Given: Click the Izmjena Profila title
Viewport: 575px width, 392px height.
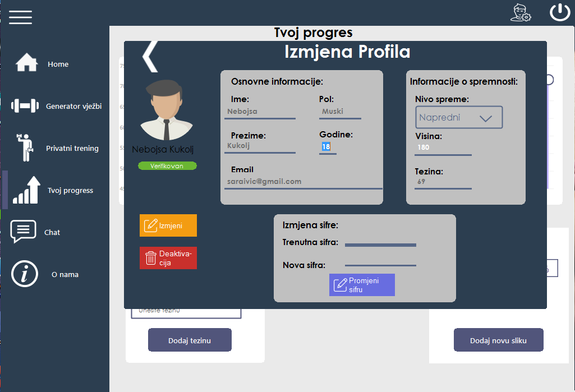Looking at the screenshot, I should point(347,52).
